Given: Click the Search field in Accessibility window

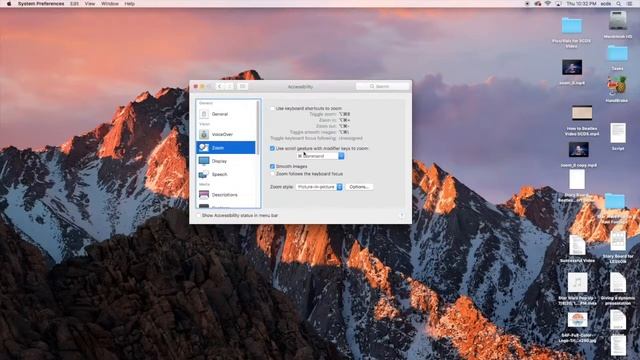Looking at the screenshot, I should point(382,87).
